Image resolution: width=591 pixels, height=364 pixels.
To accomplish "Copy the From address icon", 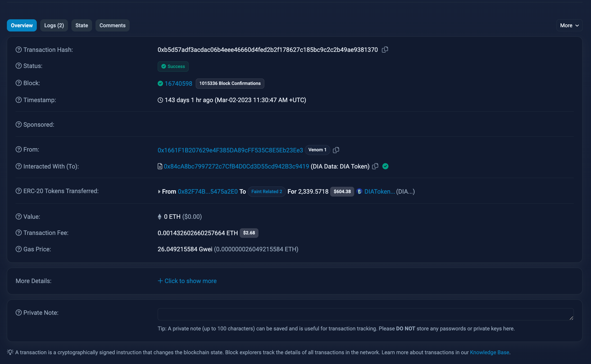I will tap(336, 150).
